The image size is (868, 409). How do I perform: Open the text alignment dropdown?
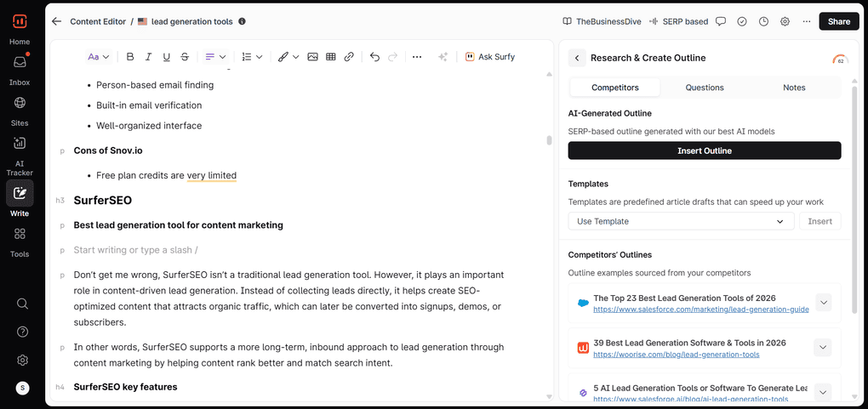[216, 56]
